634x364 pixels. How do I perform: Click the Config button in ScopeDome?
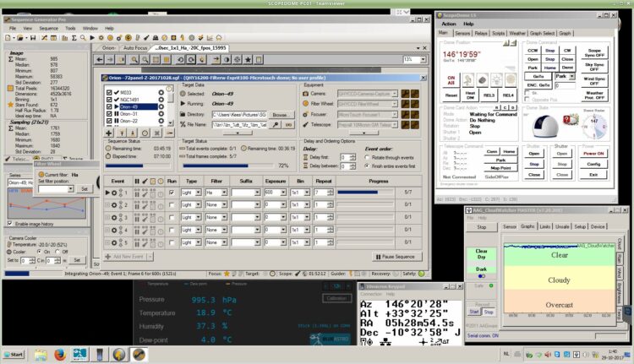click(x=593, y=164)
